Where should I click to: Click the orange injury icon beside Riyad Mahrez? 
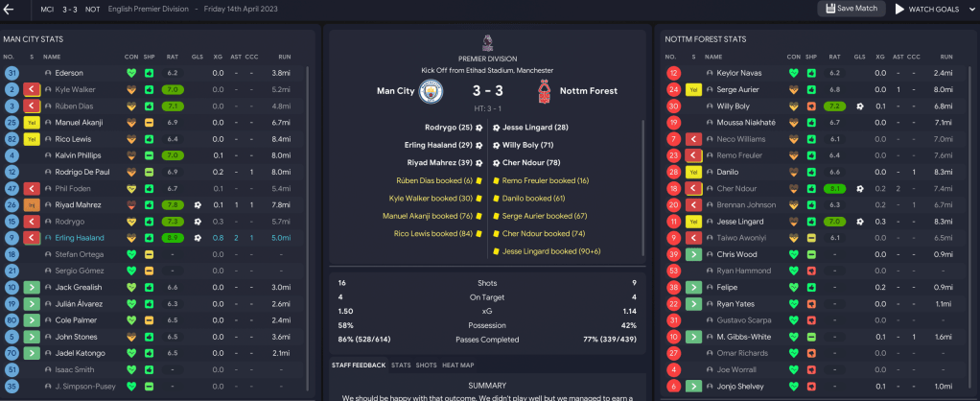click(x=32, y=204)
